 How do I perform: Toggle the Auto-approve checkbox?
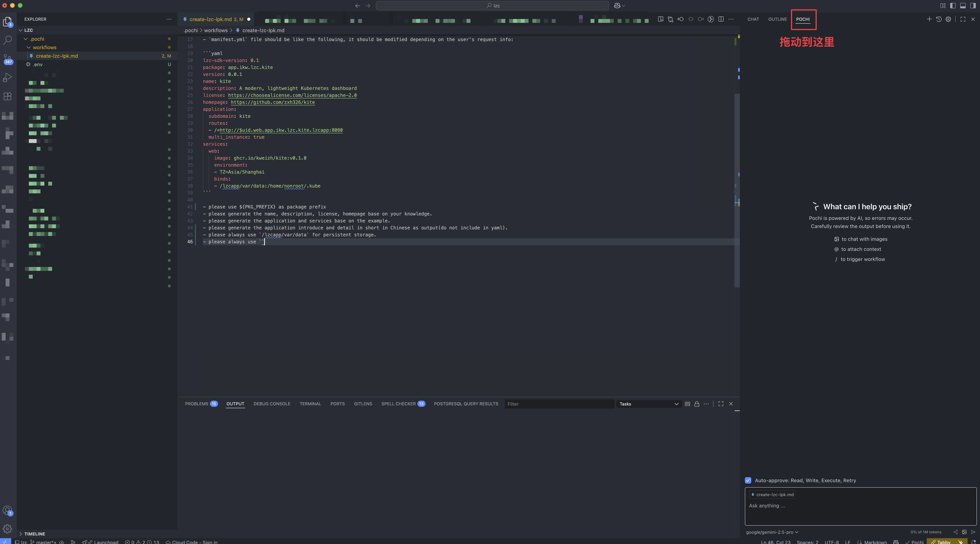748,480
